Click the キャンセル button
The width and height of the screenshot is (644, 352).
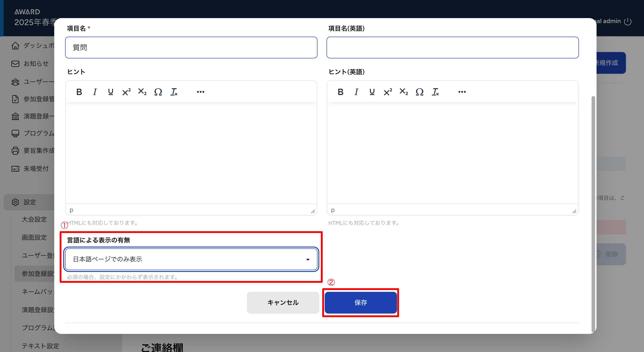[x=283, y=302]
